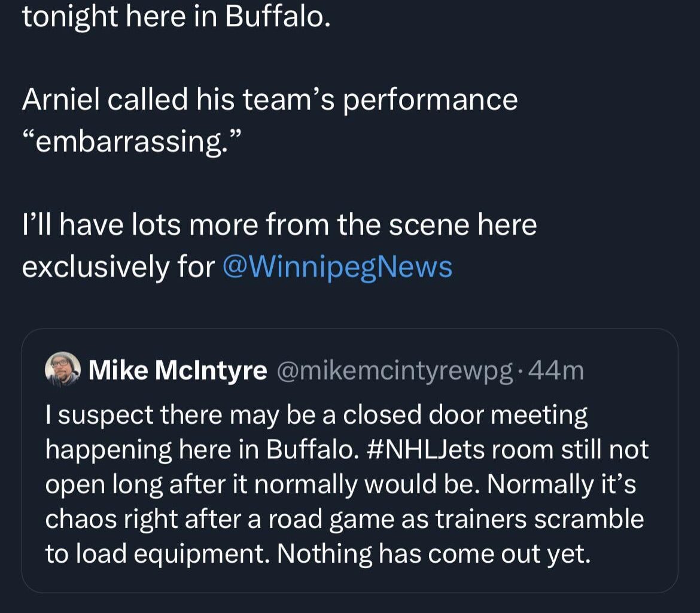Click the Arniel quote paragraph
This screenshot has width=700, height=613.
pos(269,117)
